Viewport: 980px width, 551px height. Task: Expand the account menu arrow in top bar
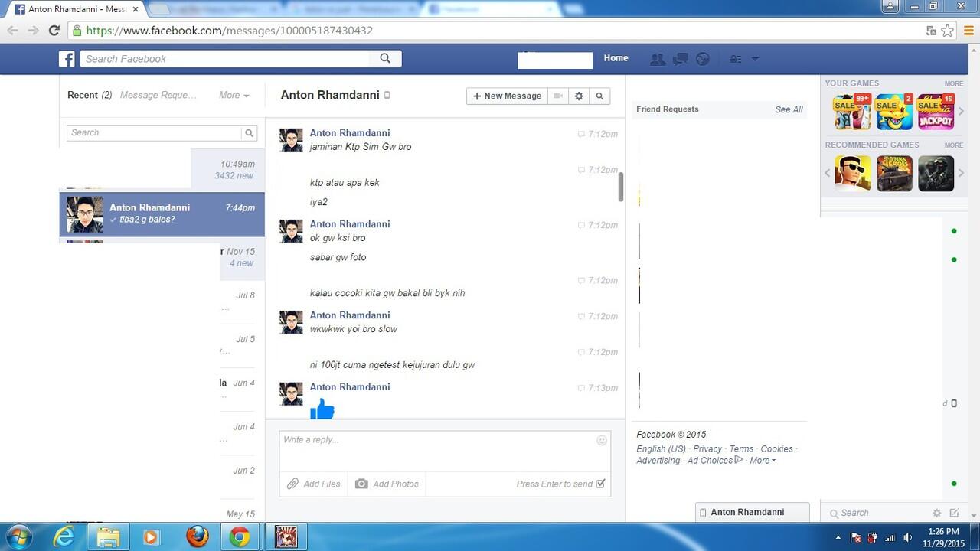click(x=755, y=59)
